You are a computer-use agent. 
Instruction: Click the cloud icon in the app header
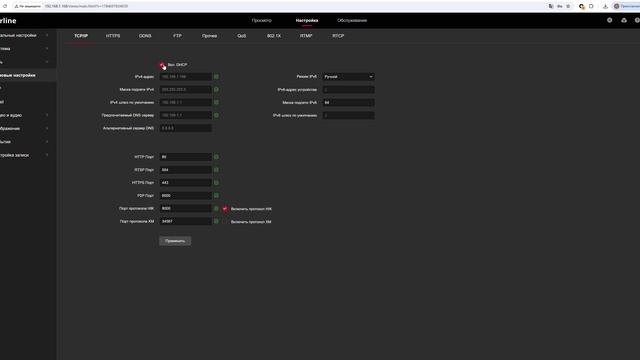624,20
